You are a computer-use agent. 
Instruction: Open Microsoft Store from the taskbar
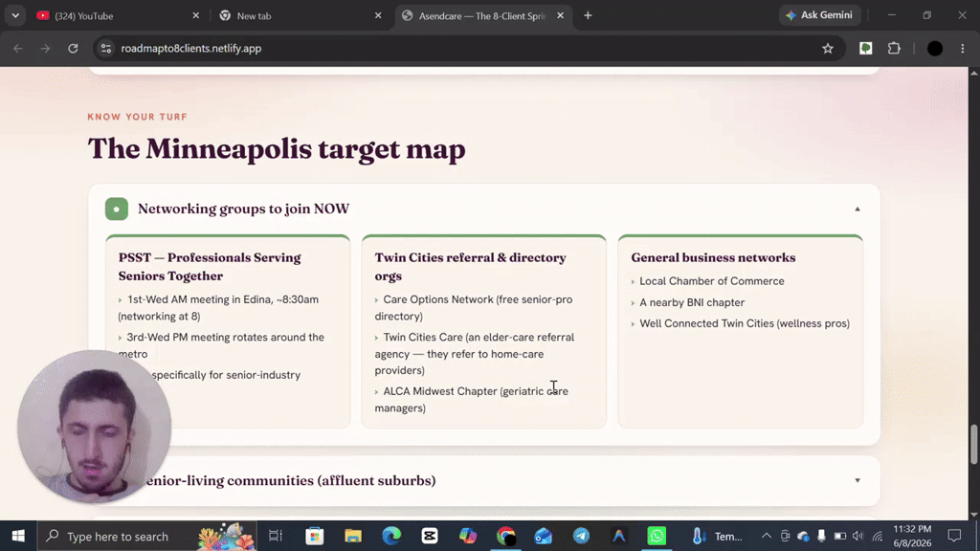coord(314,536)
